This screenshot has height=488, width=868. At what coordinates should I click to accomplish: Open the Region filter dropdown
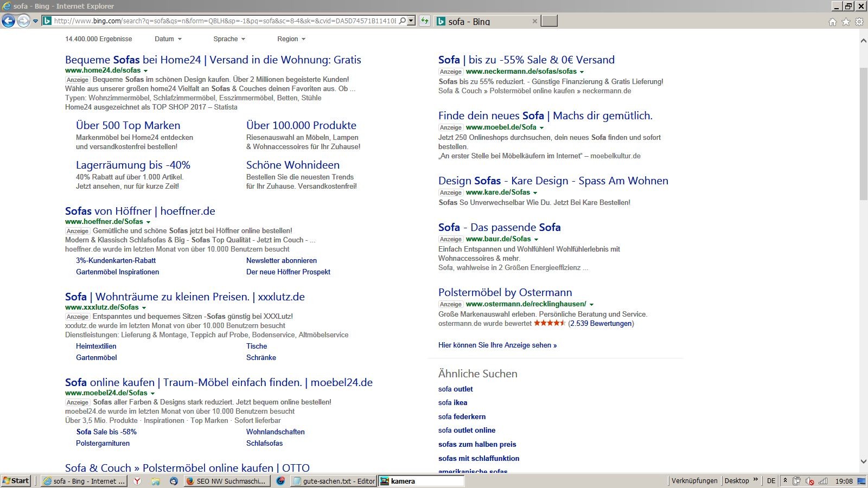tap(291, 39)
